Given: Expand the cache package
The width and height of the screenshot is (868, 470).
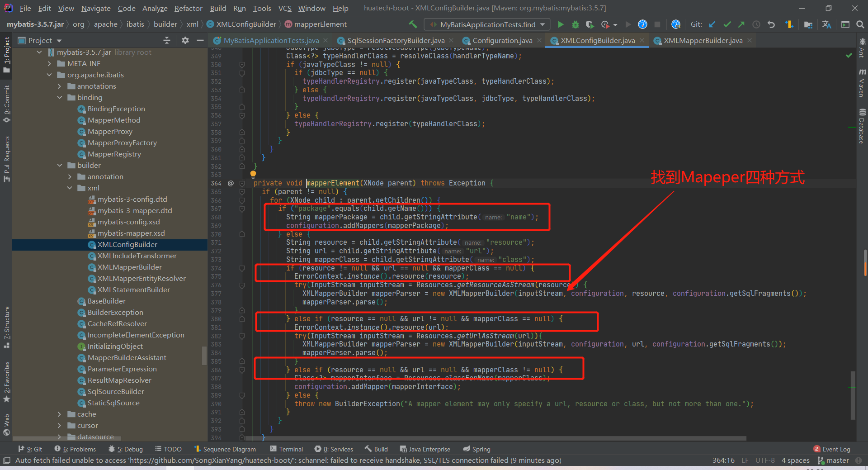Looking at the screenshot, I should pos(59,414).
